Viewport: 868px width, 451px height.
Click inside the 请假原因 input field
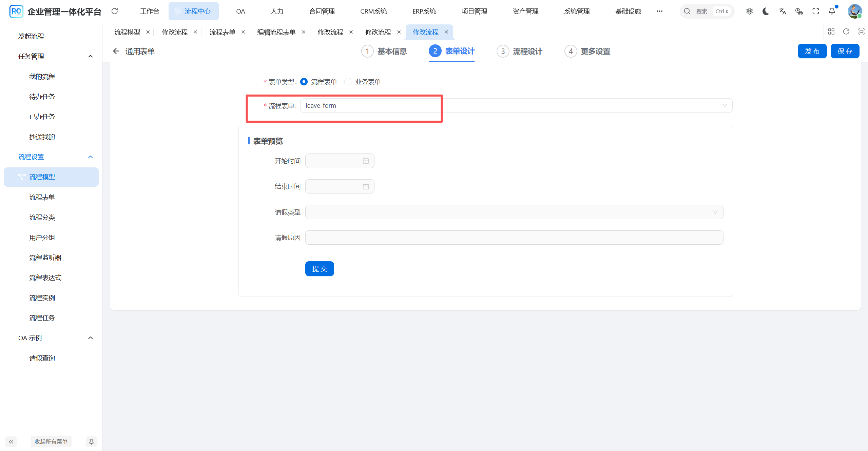point(509,237)
